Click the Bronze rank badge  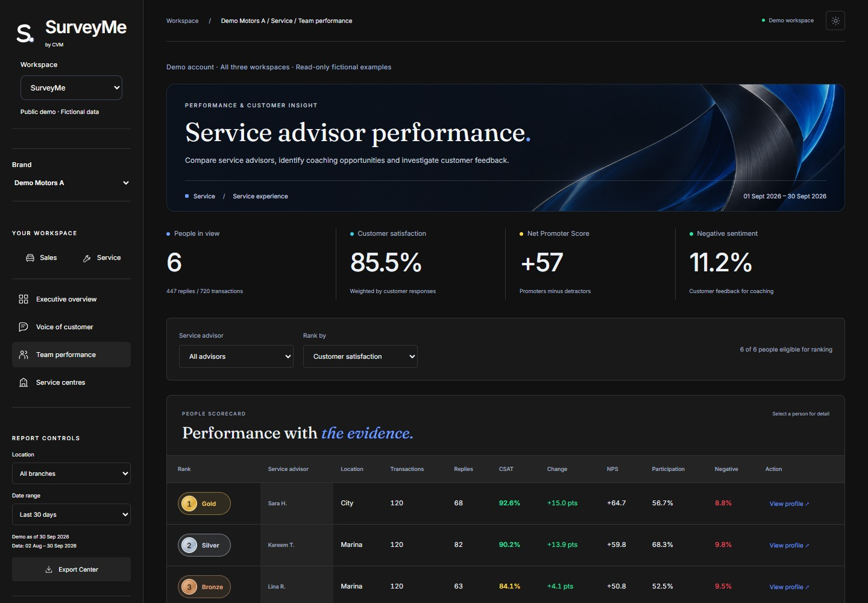pos(204,587)
